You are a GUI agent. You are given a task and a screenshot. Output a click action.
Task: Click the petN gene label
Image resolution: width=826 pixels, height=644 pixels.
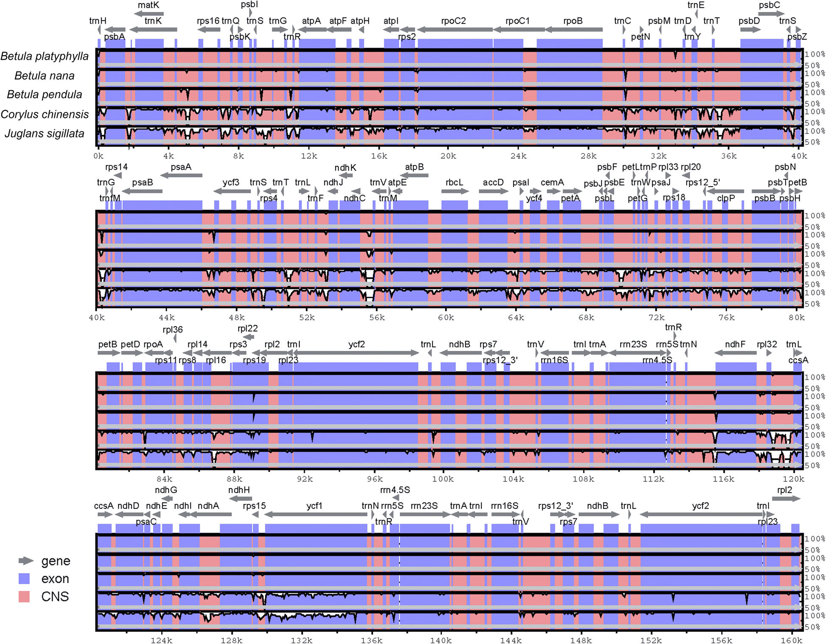(641, 36)
